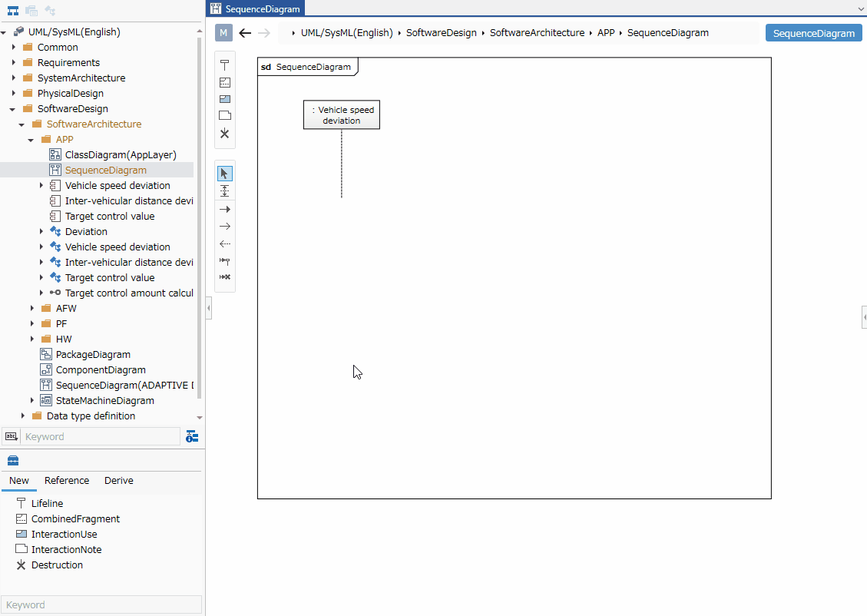Choose the create-lifeline message tool
This screenshot has width=867, height=616.
pyautogui.click(x=224, y=260)
